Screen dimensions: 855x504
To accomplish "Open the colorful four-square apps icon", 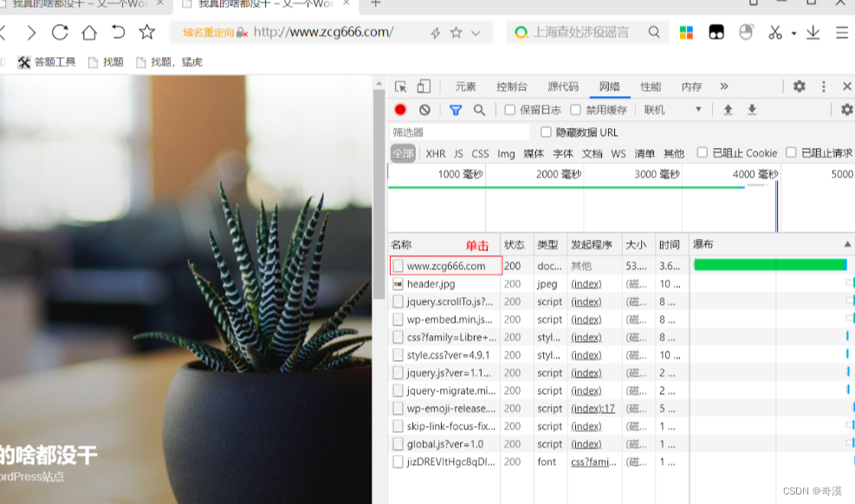I will click(x=686, y=33).
